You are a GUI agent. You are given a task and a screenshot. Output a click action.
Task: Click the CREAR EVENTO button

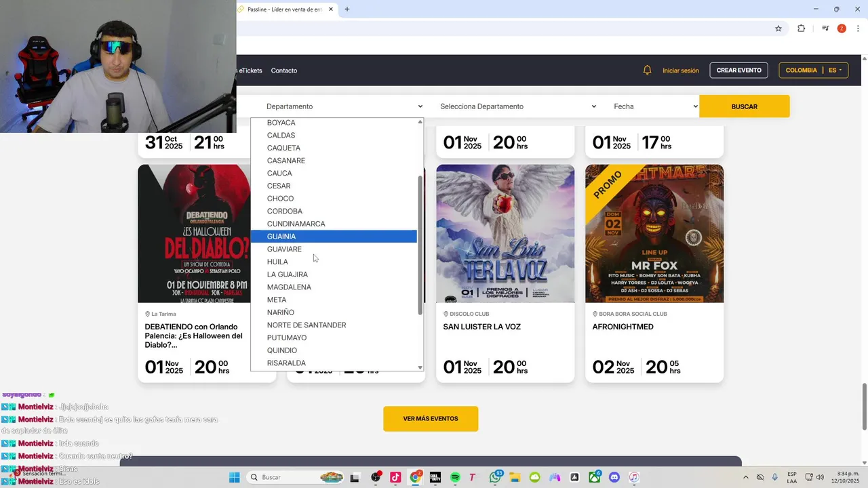tap(739, 70)
